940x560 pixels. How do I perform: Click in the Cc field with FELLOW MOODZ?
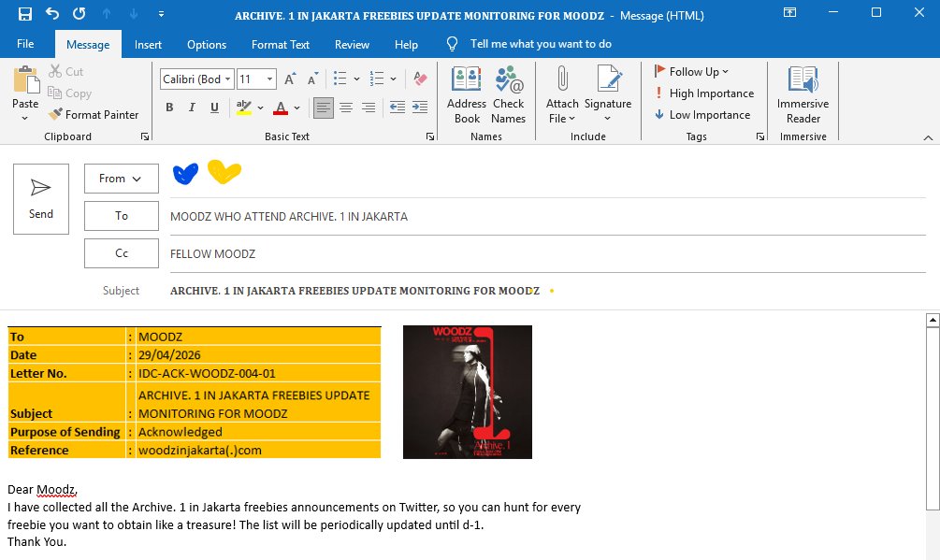point(548,254)
